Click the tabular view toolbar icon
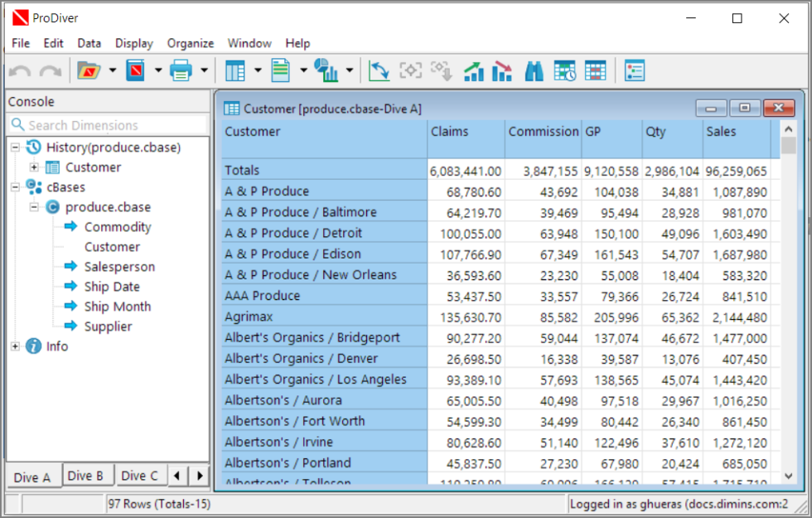The height and width of the screenshot is (518, 812). click(x=235, y=71)
